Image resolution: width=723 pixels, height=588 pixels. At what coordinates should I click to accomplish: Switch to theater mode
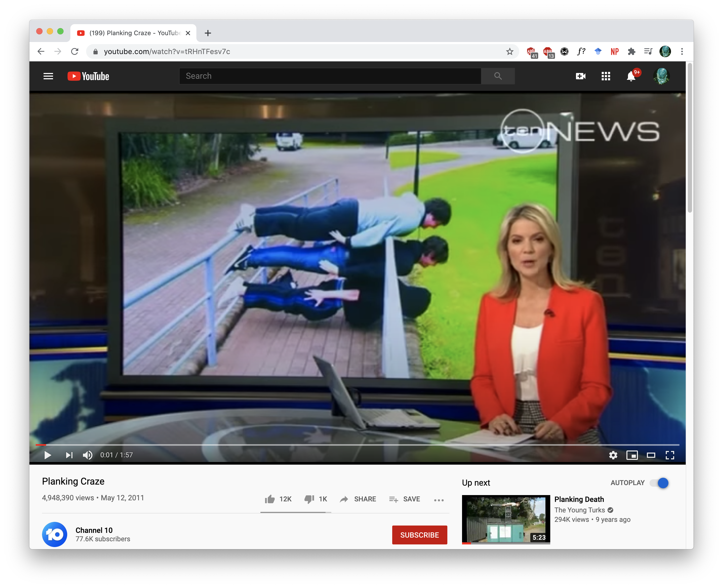coord(651,455)
